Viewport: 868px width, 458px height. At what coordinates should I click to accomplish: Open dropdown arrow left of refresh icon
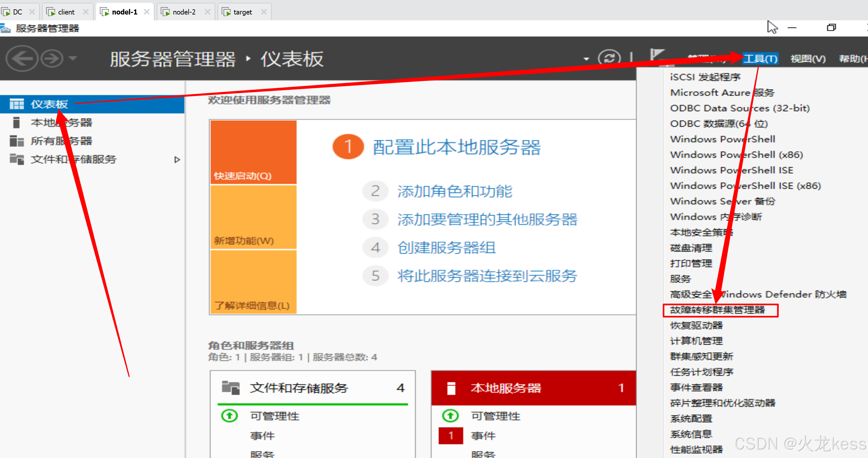(586, 59)
